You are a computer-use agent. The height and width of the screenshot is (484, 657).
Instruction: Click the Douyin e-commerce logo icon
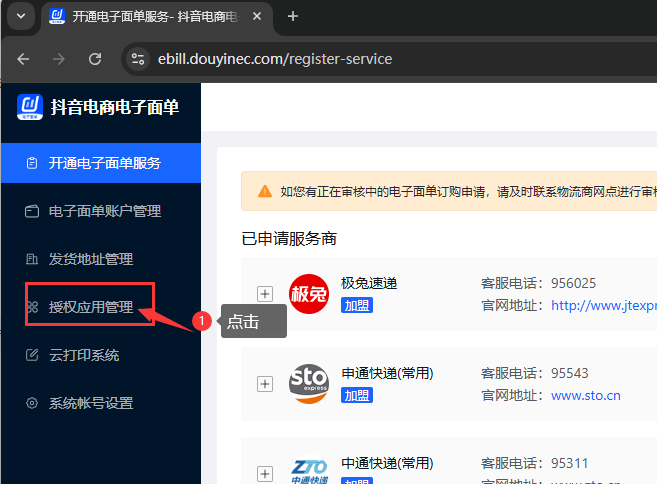click(x=30, y=106)
